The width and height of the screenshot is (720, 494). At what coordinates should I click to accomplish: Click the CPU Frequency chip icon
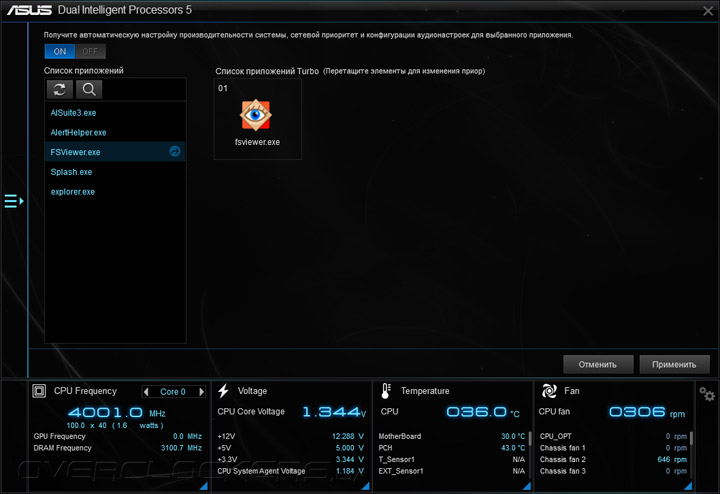click(39, 391)
